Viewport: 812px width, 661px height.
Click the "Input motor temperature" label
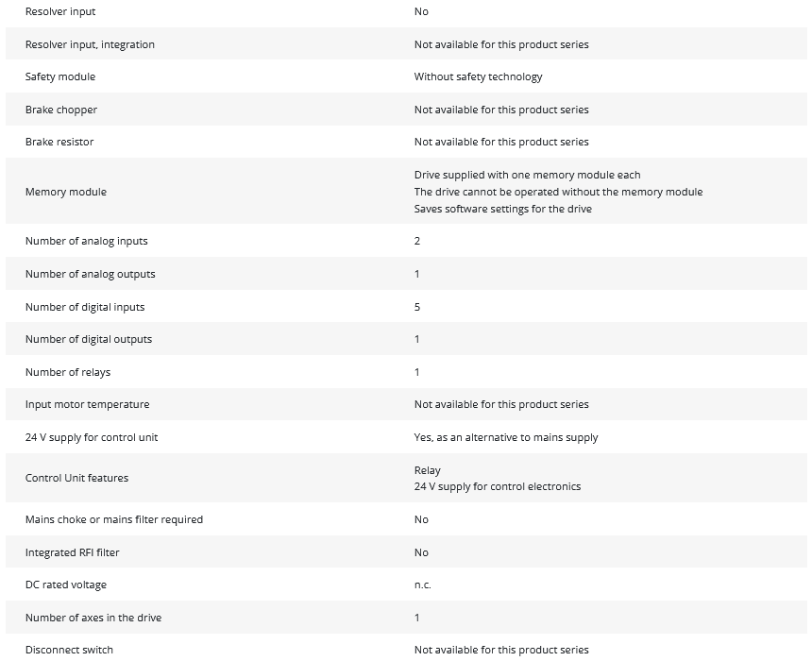click(88, 404)
